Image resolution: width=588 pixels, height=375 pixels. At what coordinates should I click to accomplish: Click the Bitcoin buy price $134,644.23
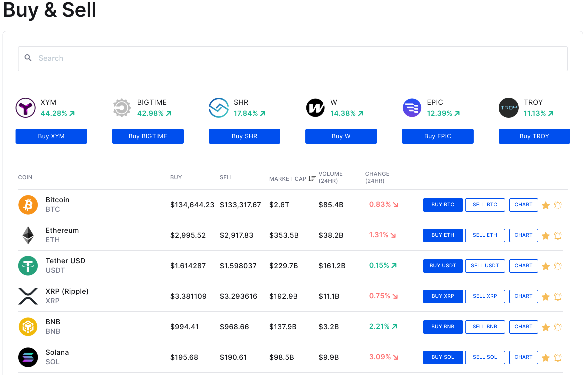click(192, 205)
